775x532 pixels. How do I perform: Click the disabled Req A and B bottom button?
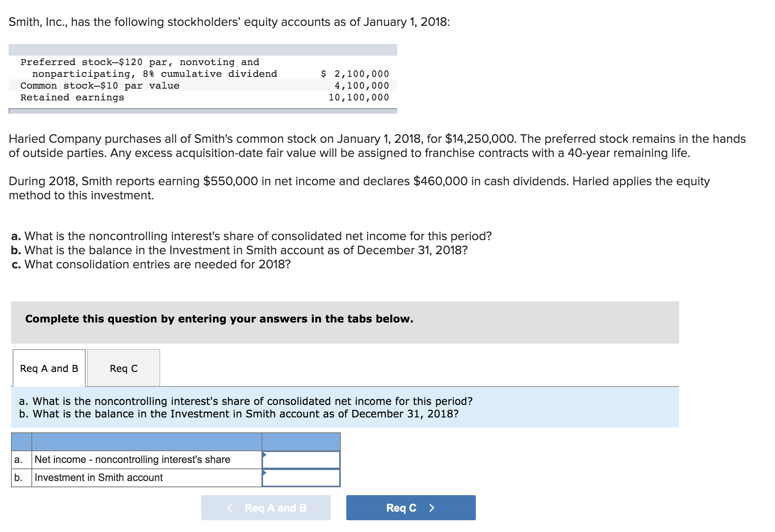(266, 507)
